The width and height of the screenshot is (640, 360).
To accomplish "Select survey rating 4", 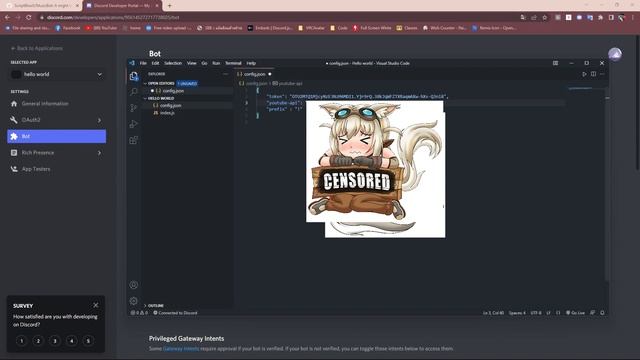I will (x=71, y=341).
